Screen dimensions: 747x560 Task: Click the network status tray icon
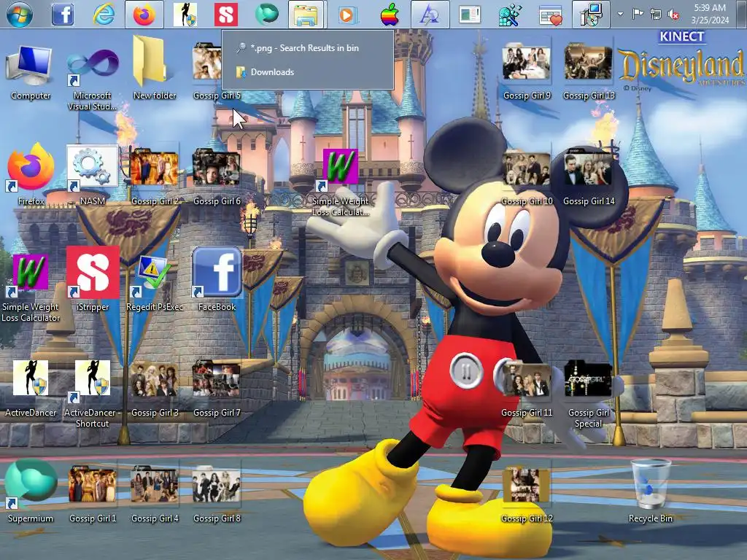click(656, 15)
